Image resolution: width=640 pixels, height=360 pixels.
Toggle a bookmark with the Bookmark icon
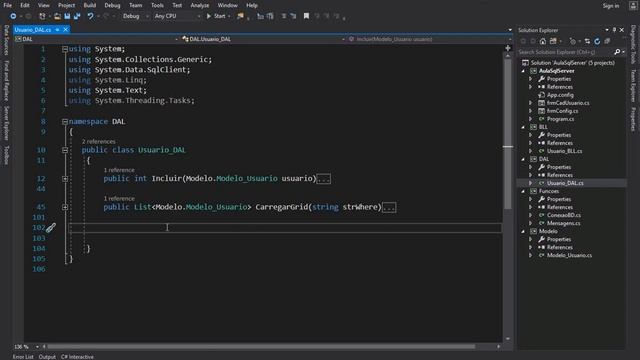[x=306, y=16]
